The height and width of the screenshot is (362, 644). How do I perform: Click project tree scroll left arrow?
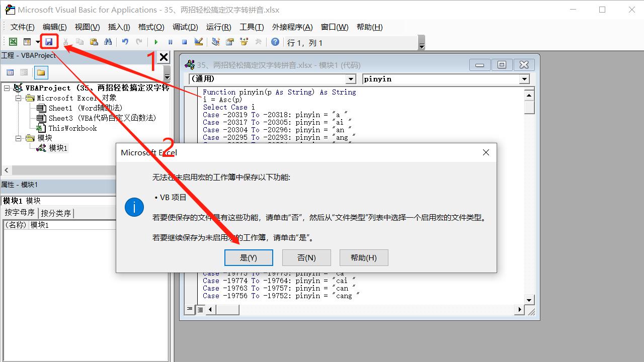pyautogui.click(x=6, y=170)
